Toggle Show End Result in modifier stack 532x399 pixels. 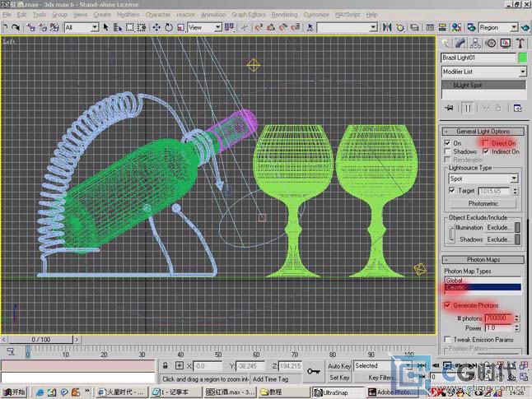point(468,108)
